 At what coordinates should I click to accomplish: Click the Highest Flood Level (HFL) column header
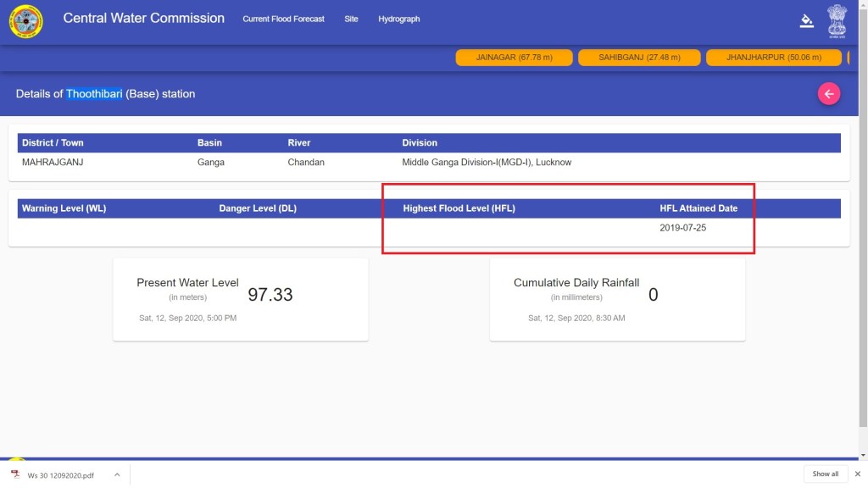coord(459,208)
